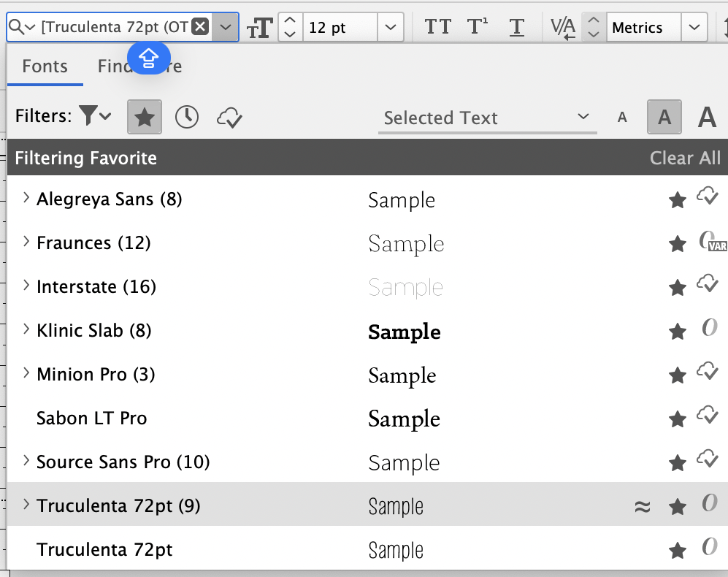Select small sample text size A
The height and width of the screenshot is (577, 728).
click(622, 118)
